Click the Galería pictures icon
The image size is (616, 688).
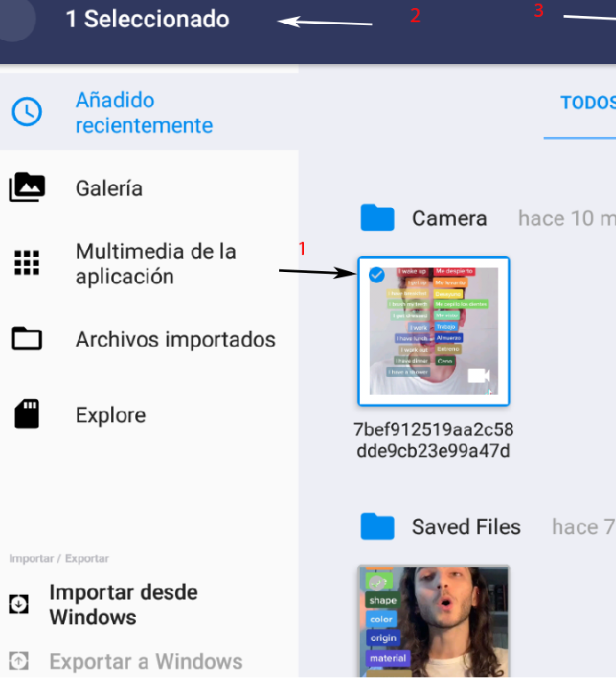27,188
